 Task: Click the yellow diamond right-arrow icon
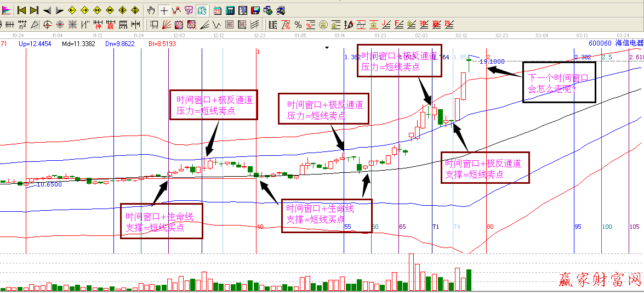pos(84,10)
